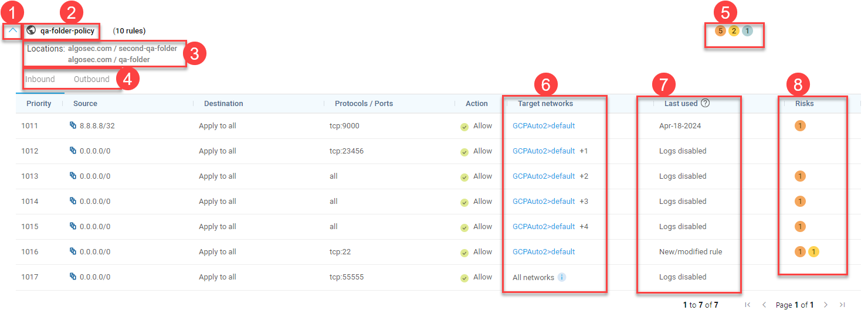This screenshot has height=317, width=868.
Task: Expand the +4 networks in rule 1015
Action: (584, 227)
